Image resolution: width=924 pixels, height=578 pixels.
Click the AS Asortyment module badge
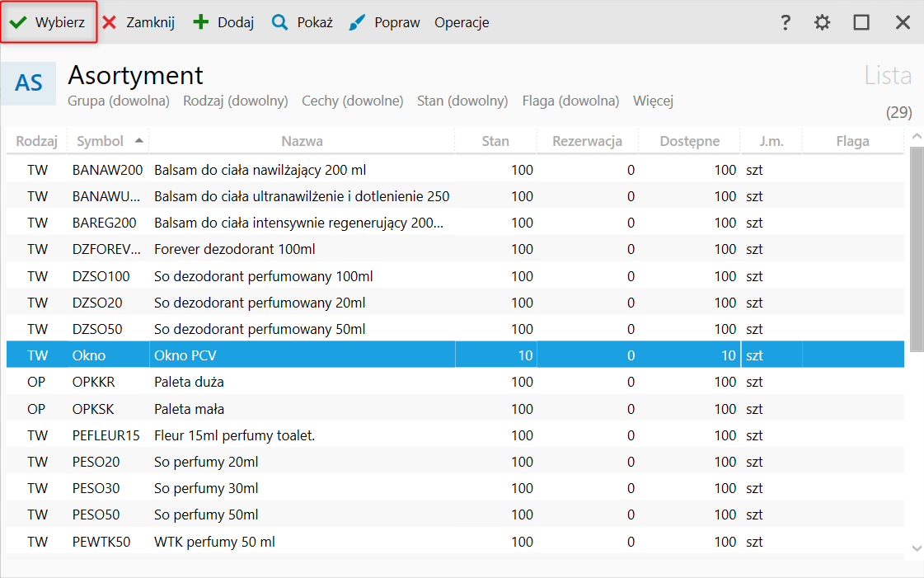click(x=29, y=83)
